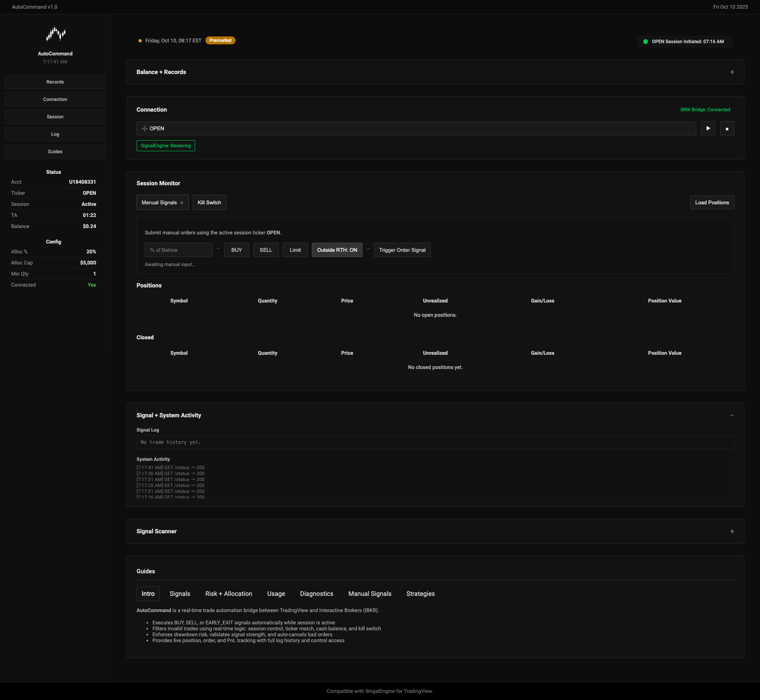Click Load Positions button
760x700 pixels.
[712, 202]
